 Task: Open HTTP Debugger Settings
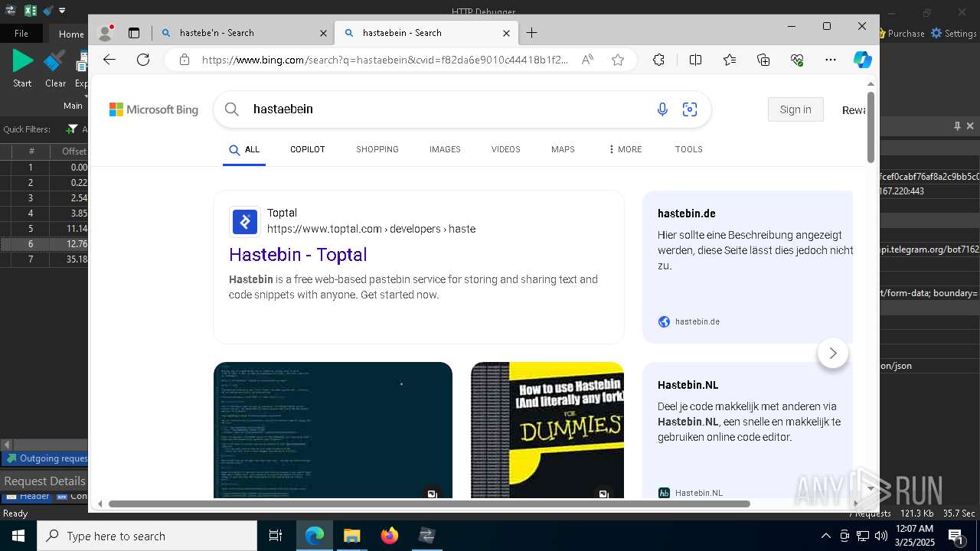coord(954,34)
